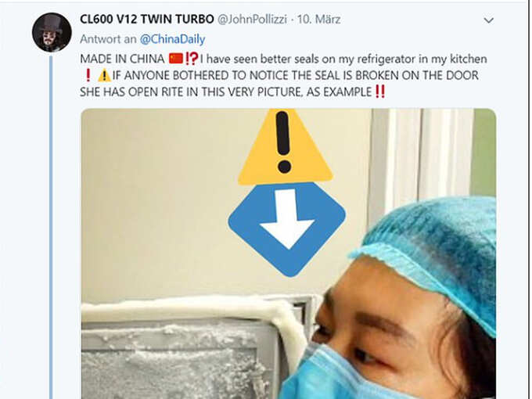Click the Antwort an label
This screenshot has height=399, width=532.
point(108,39)
